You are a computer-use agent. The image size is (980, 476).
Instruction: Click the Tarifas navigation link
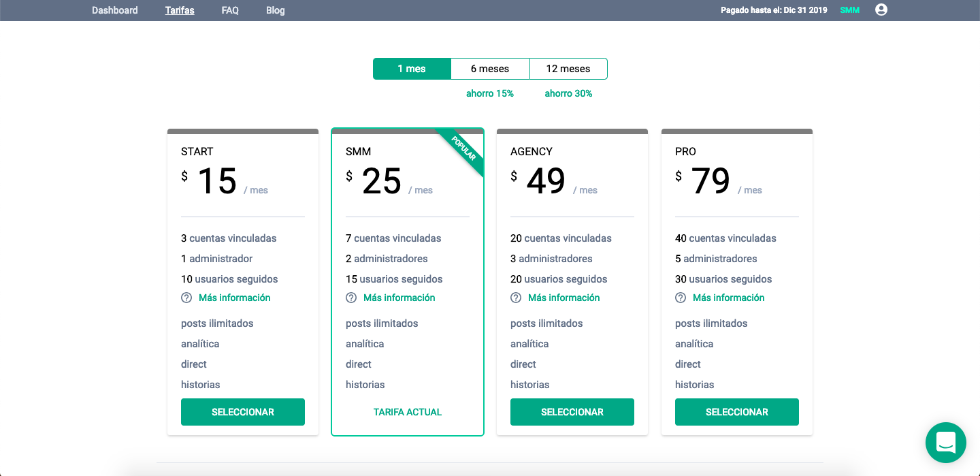coord(180,10)
